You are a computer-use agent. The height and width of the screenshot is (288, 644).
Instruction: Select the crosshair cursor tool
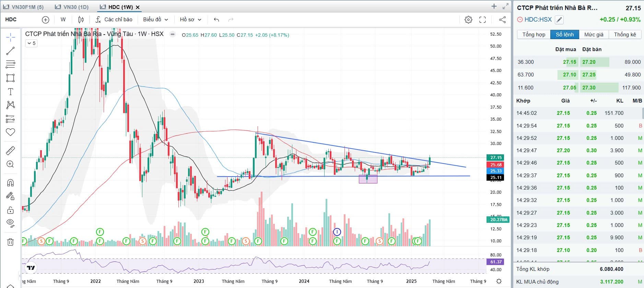(11, 37)
